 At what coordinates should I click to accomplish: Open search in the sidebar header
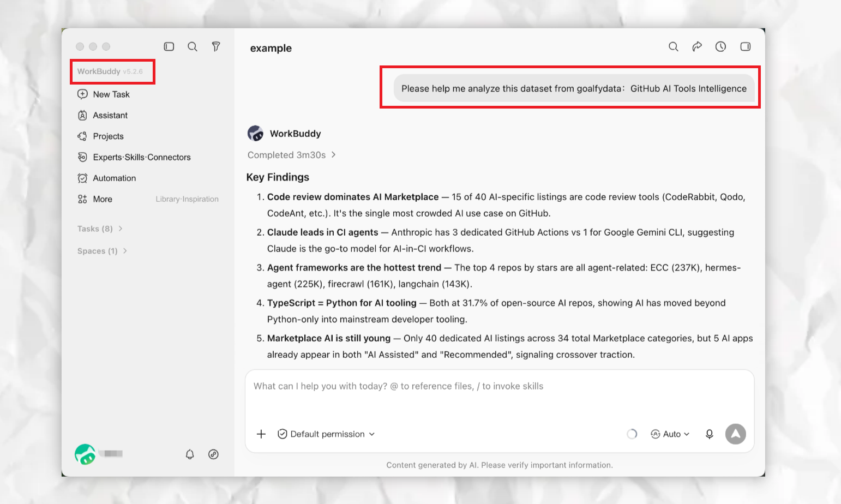pyautogui.click(x=193, y=47)
